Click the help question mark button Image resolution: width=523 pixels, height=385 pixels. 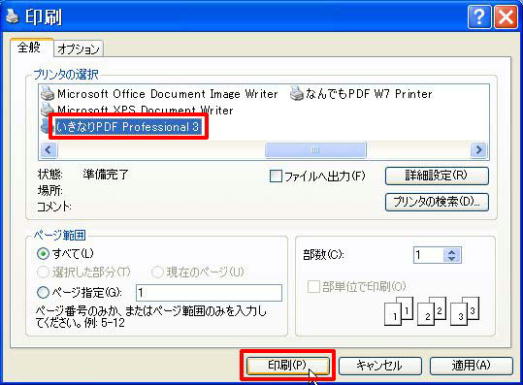click(x=479, y=16)
